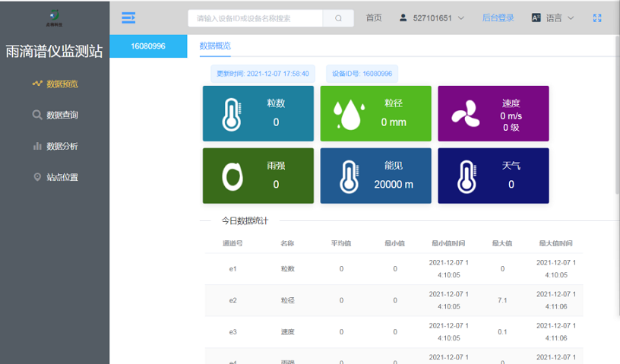620x364 pixels.
Task: Toggle fullscreen mode icon
Action: [x=596, y=18]
